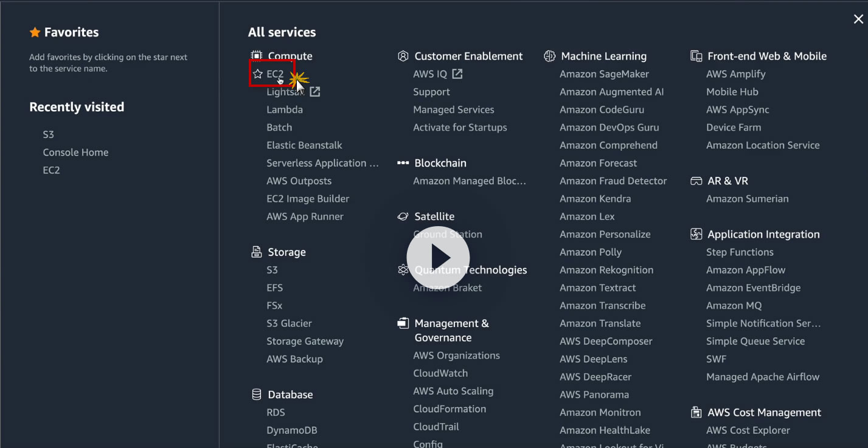The image size is (868, 448).
Task: Open Elastic Beanstalk
Action: click(x=304, y=145)
